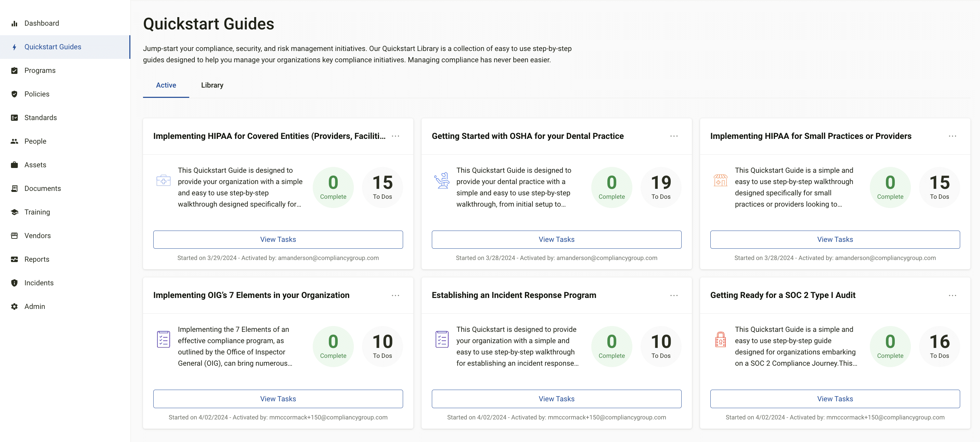
Task: Open options menu on OSHA Dental Practice card
Action: [x=674, y=136]
